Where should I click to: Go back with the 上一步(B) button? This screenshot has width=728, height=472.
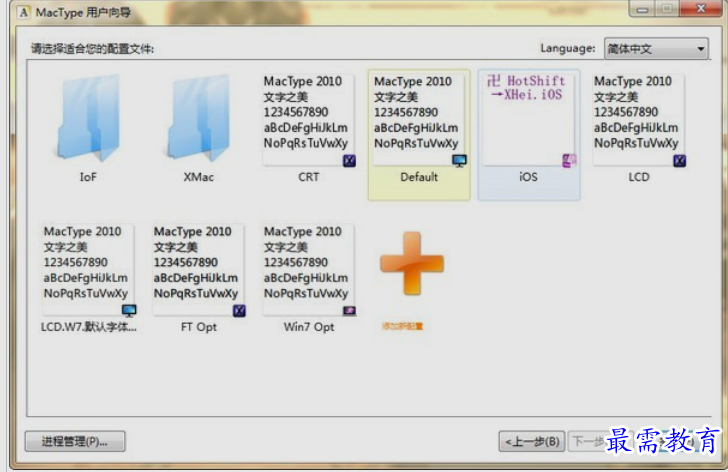click(x=532, y=441)
